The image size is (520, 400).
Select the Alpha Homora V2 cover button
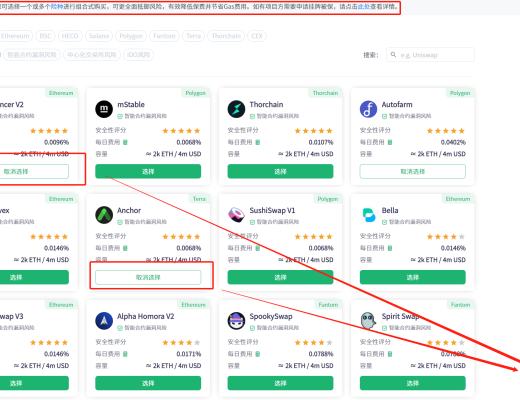click(x=148, y=383)
